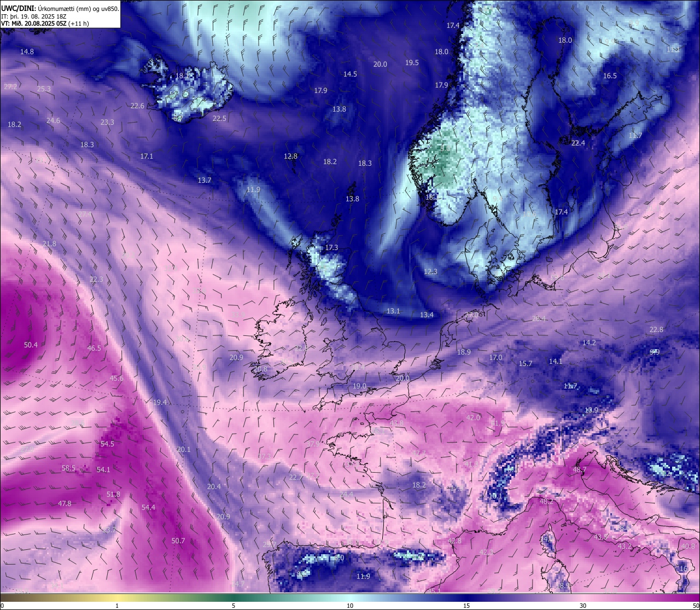Click the 22.6 value near Iceland

pyautogui.click(x=137, y=106)
